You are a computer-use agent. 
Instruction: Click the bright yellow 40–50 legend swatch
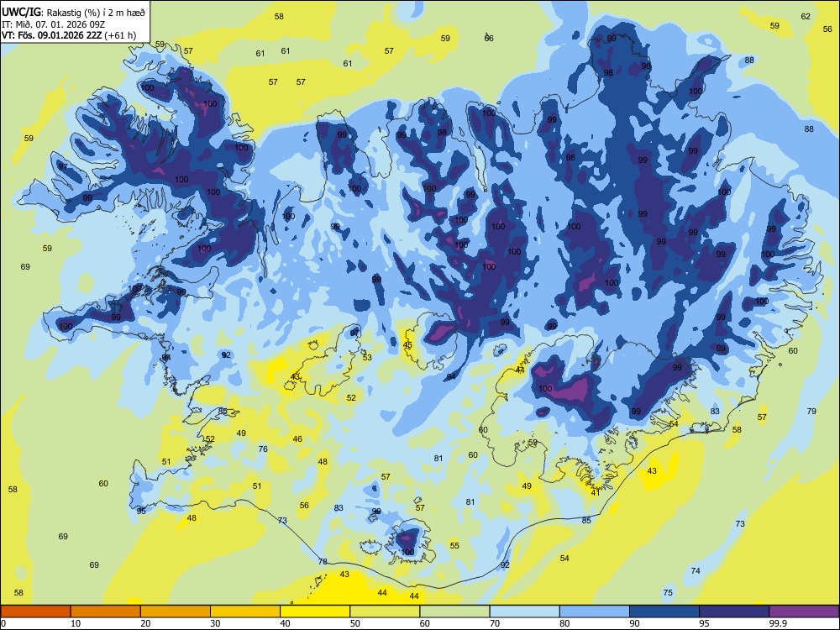tap(315, 612)
